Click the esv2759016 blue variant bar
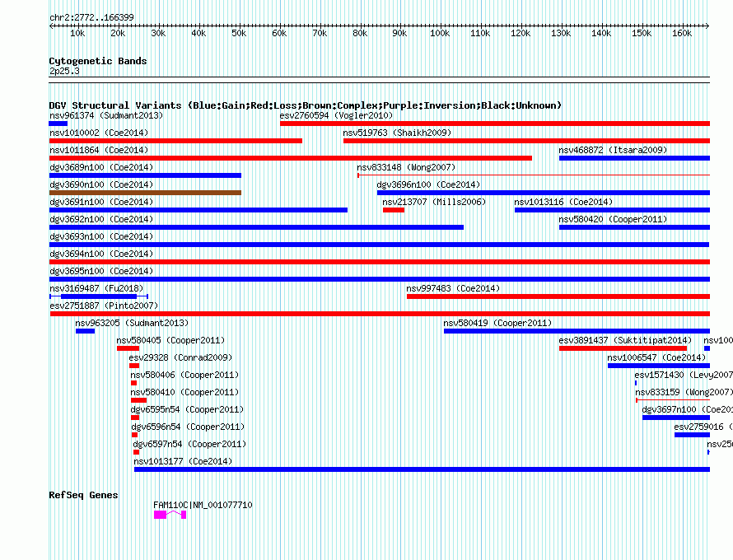Screen dimensions: 733x560 point(693,435)
